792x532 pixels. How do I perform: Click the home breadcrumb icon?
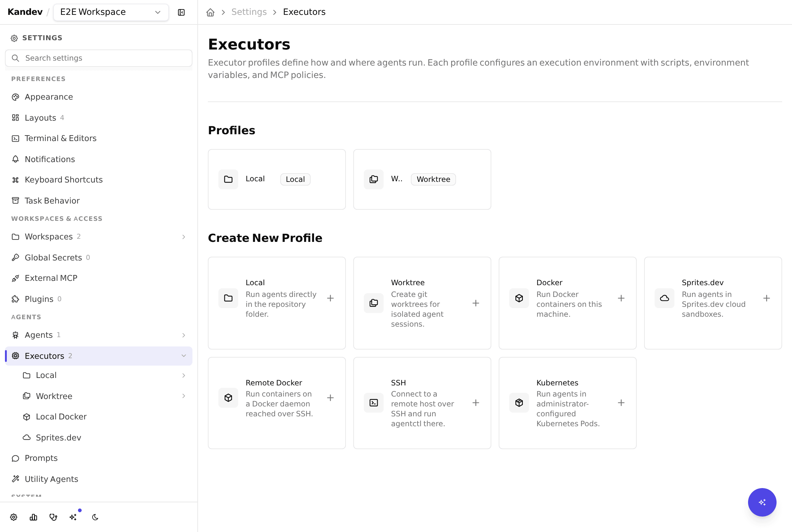(210, 12)
